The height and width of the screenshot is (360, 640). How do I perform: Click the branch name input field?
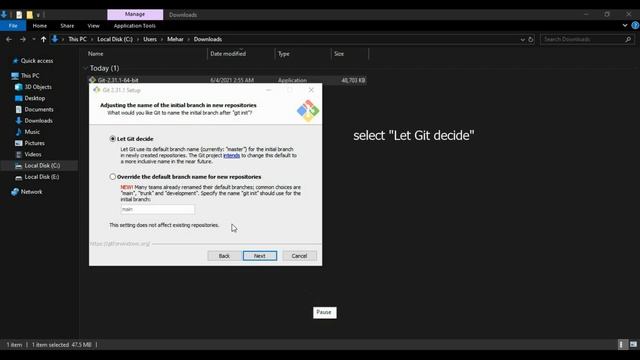(158, 209)
